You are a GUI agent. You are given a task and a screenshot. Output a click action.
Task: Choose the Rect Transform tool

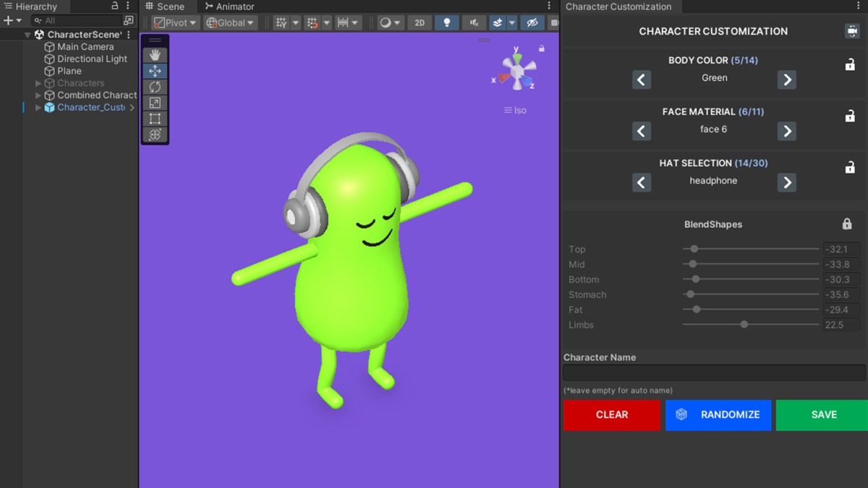pos(155,118)
